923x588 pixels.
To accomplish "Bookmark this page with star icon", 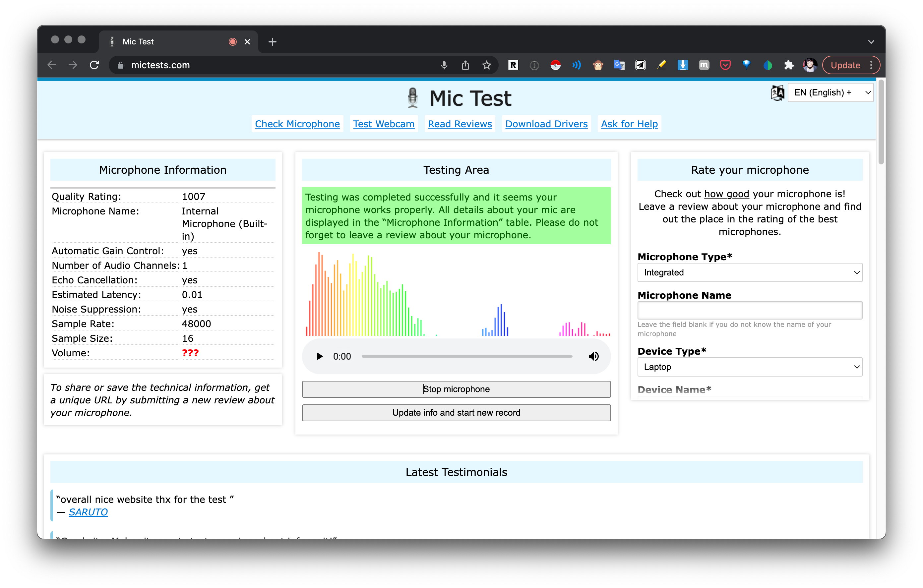I will pos(486,65).
